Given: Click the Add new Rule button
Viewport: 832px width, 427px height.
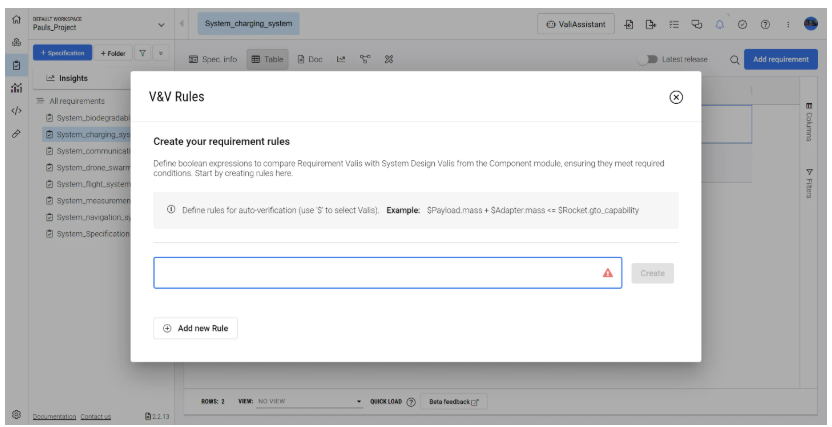Looking at the screenshot, I should pos(196,328).
